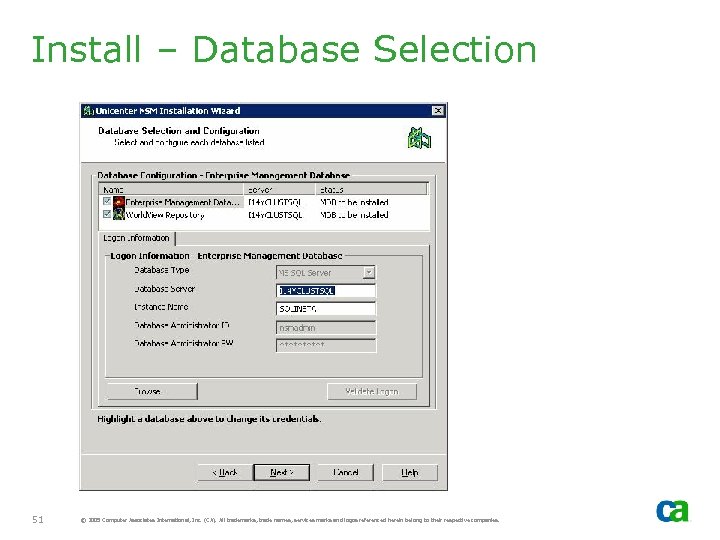Click the Database Administrator ID field
This screenshot has height=540, width=720.
pos(326,328)
